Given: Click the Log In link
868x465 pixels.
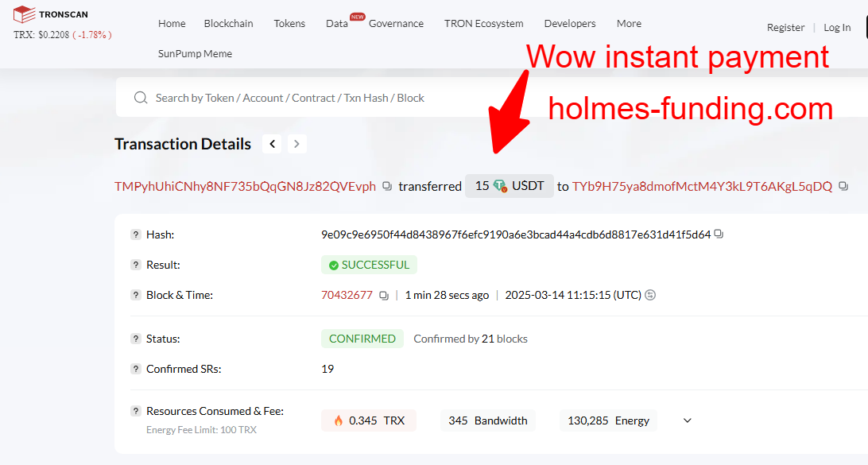Looking at the screenshot, I should coord(837,27).
